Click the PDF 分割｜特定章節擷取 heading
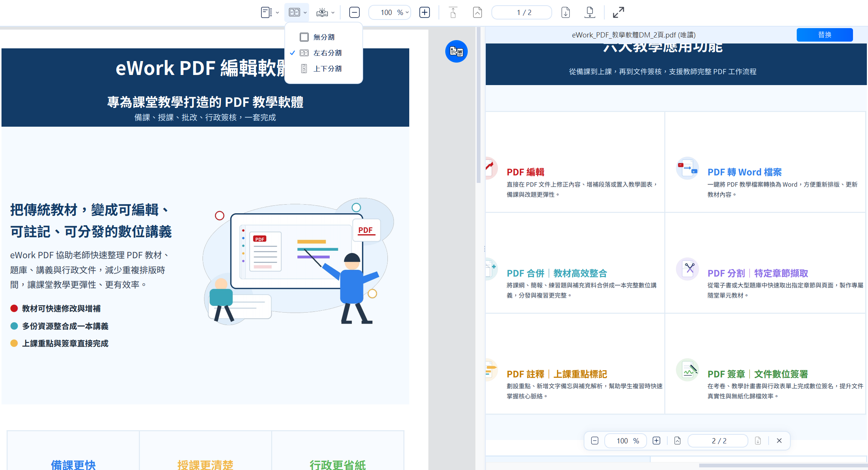868x470 pixels. click(x=758, y=273)
